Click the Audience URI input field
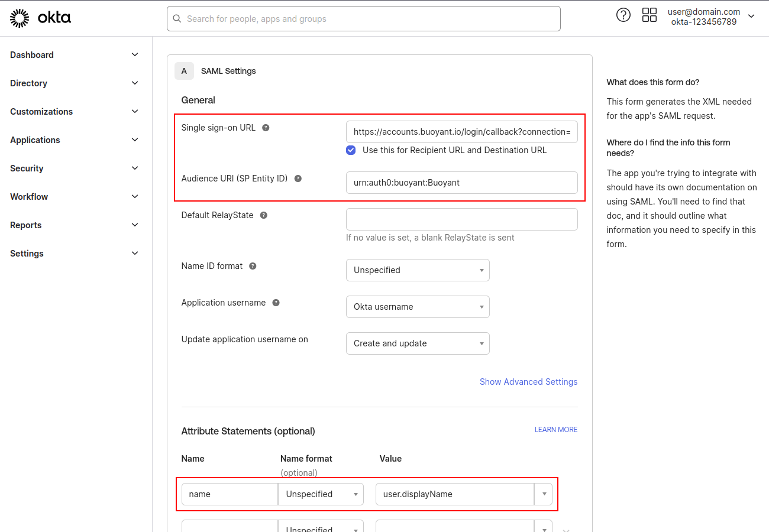This screenshot has width=769, height=532. pyautogui.click(x=462, y=183)
